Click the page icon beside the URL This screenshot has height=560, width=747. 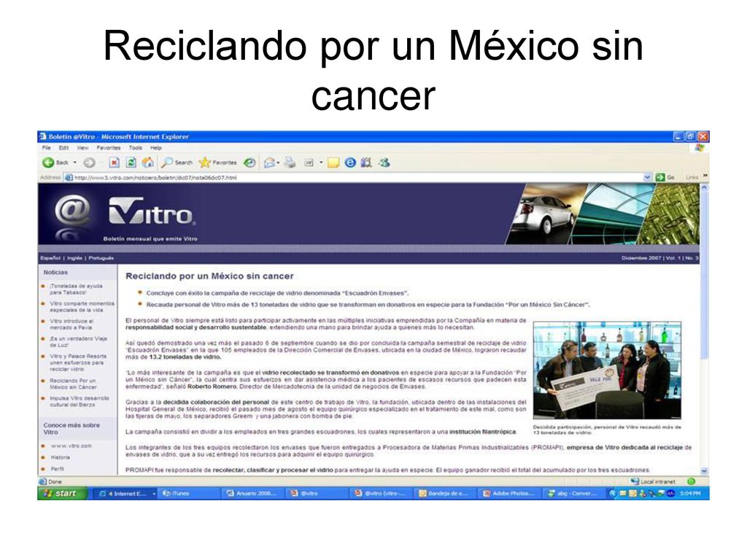click(69, 178)
